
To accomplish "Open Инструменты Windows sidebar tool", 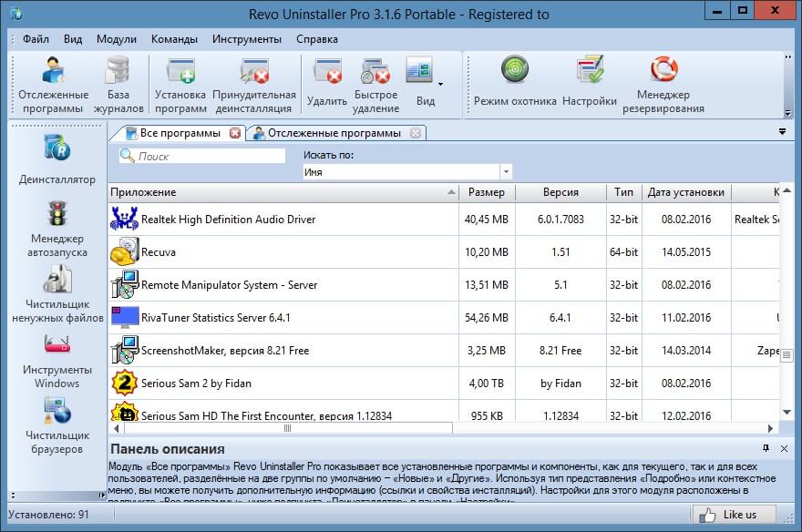I will point(57,361).
